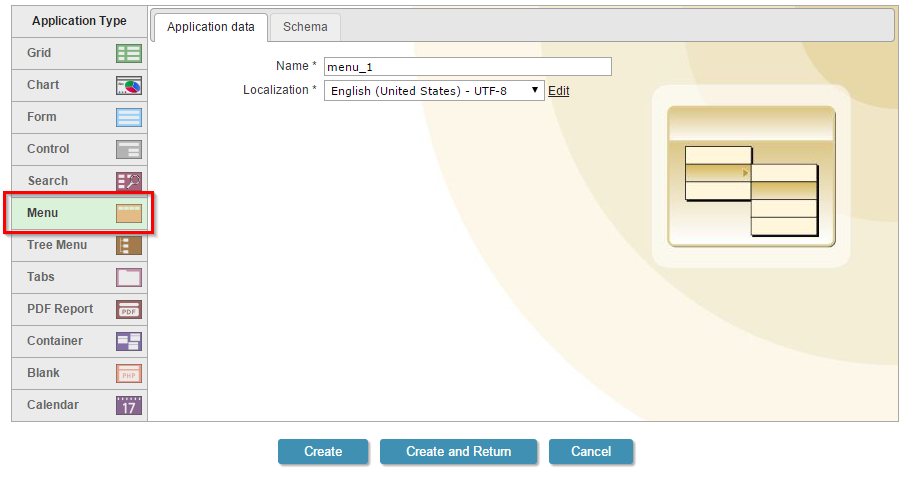Cancel the application creation
Screen dimensions: 913x482
pyautogui.click(x=591, y=452)
